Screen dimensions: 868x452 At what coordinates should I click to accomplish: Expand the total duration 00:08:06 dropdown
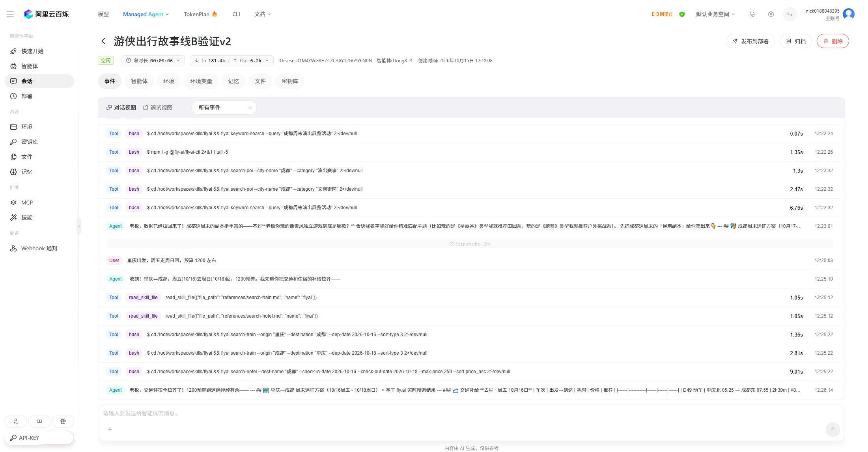(153, 60)
